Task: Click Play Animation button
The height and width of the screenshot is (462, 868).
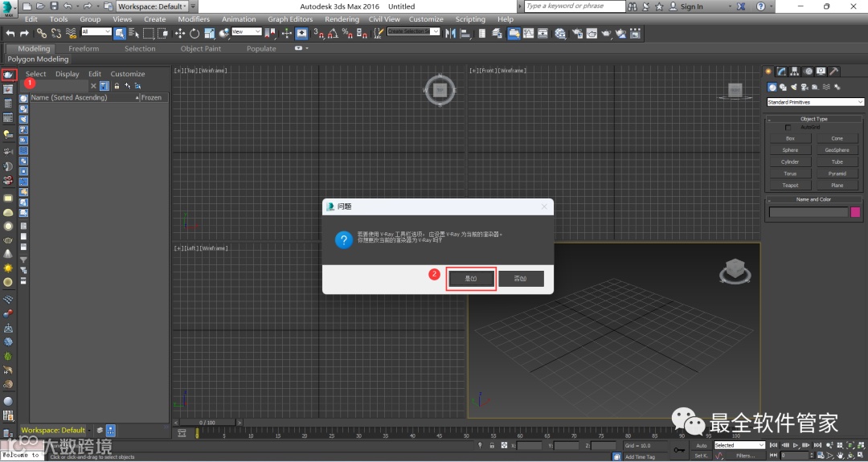Action: click(x=796, y=445)
